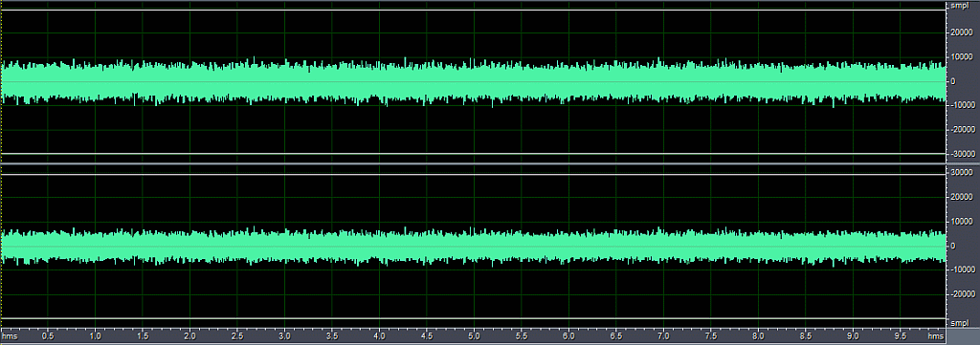
Task: Click the lower channel 30000 amplitude label
Action: click(961, 173)
